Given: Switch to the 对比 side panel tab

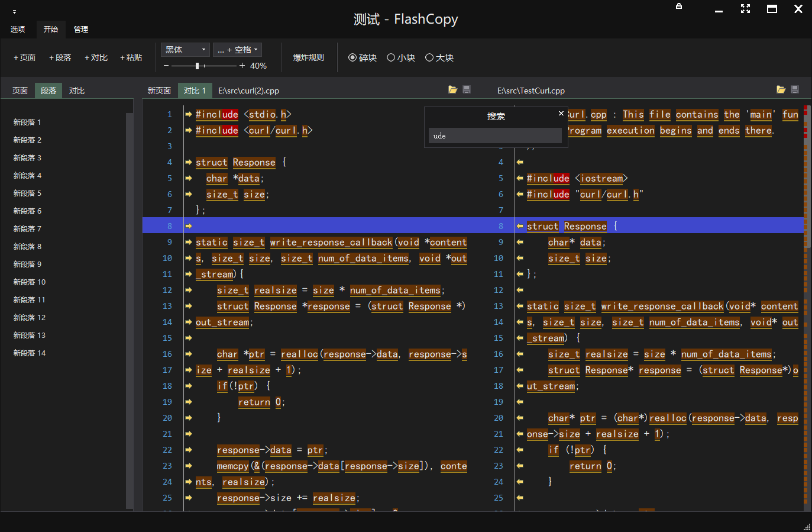Looking at the screenshot, I should (77, 91).
